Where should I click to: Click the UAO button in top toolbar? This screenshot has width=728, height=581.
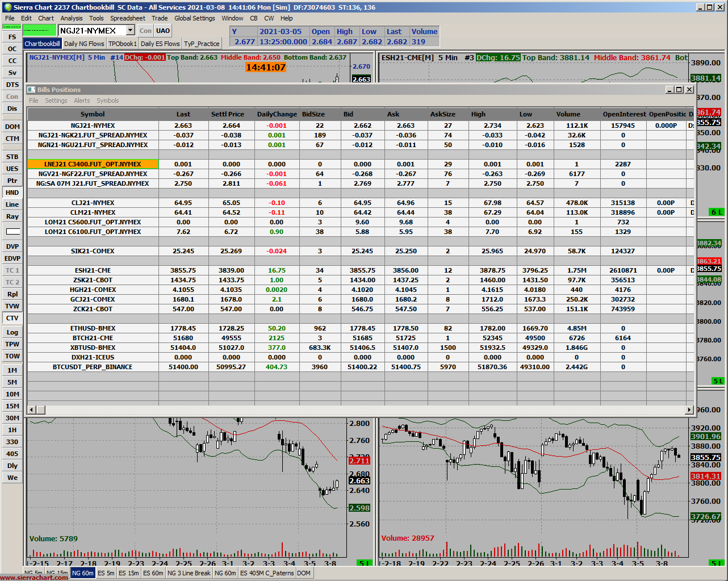point(163,31)
